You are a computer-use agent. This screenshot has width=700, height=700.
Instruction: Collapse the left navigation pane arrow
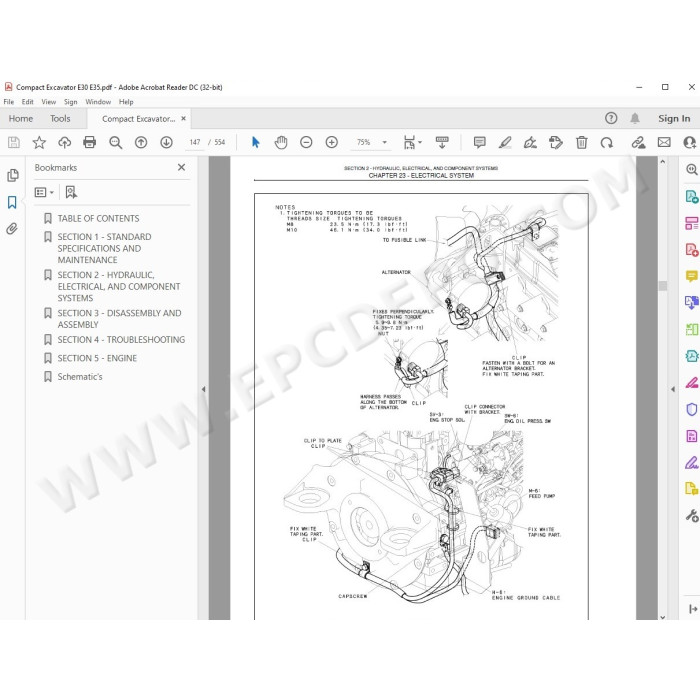click(203, 389)
